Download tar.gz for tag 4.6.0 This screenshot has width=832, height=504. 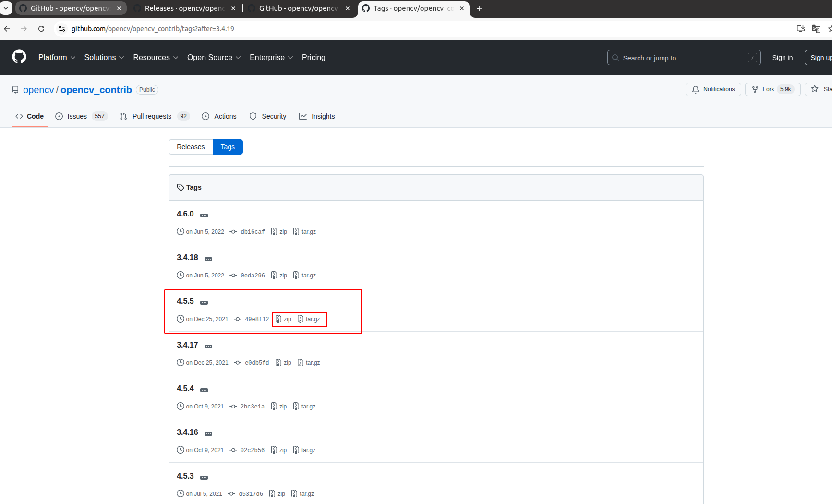304,232
